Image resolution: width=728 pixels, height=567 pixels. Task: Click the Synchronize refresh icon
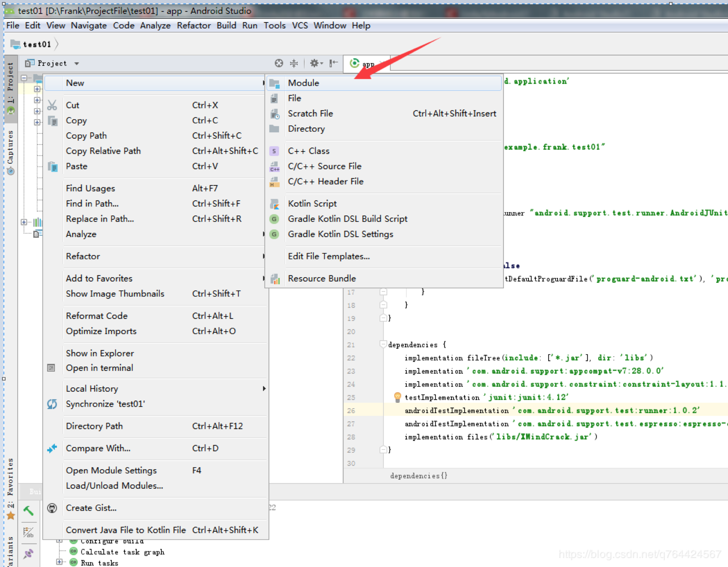click(x=52, y=404)
